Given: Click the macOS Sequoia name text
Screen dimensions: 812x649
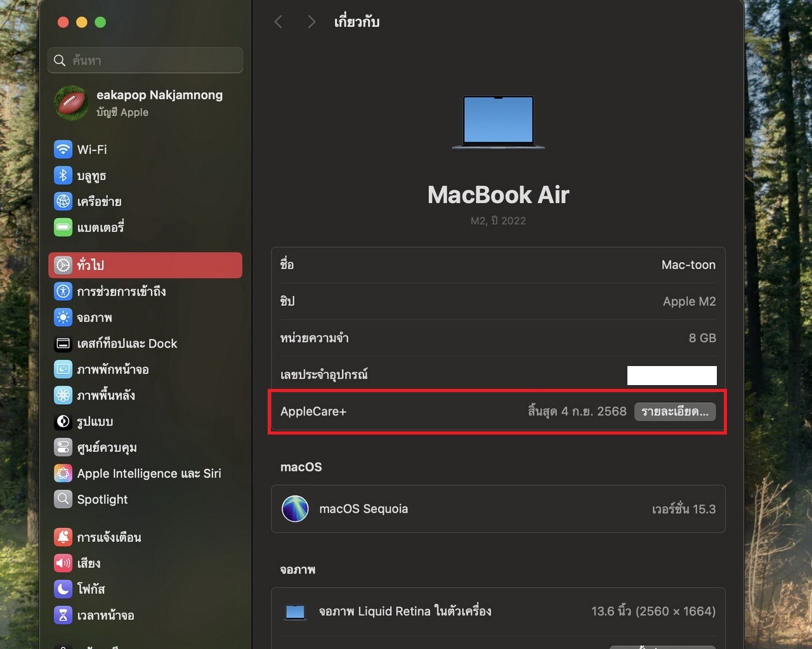Looking at the screenshot, I should 363,509.
